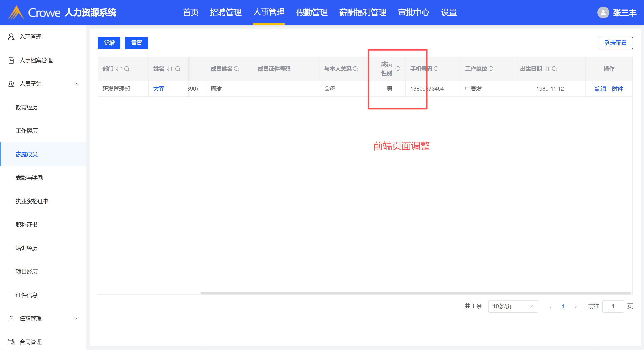Click the 新增 button

[x=109, y=43]
